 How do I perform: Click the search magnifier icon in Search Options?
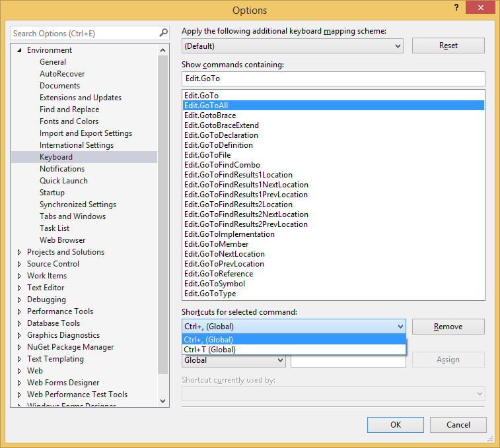click(x=164, y=33)
